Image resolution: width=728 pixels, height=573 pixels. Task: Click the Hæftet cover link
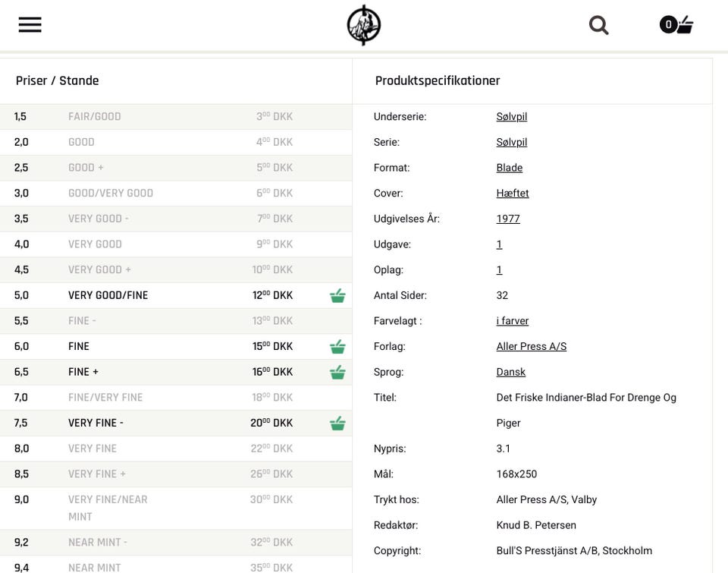pos(513,194)
